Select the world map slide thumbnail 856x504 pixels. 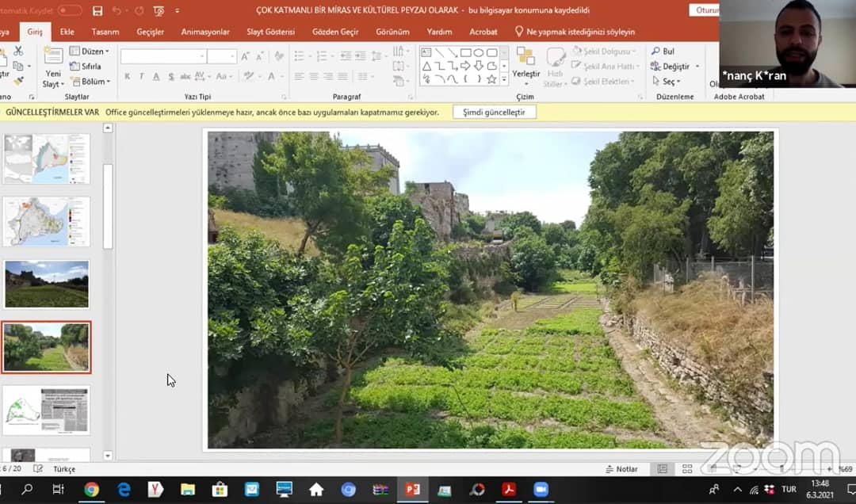pyautogui.click(x=47, y=158)
